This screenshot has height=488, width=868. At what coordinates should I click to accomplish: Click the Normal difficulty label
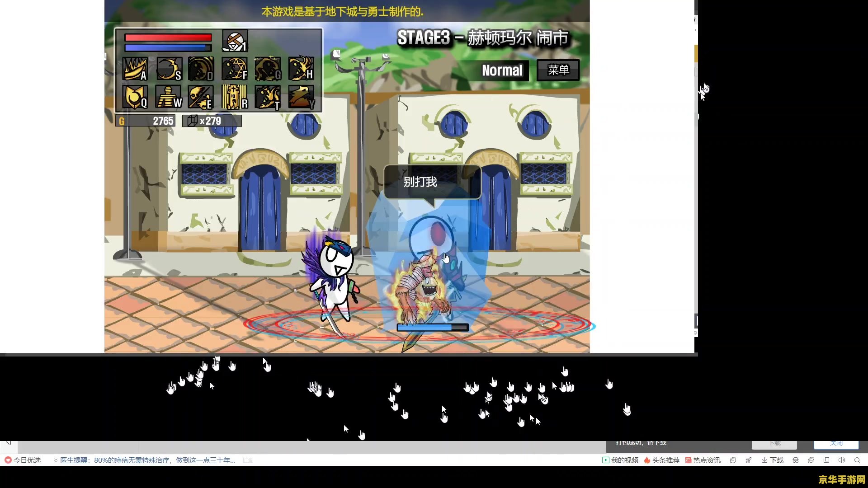pyautogui.click(x=502, y=70)
